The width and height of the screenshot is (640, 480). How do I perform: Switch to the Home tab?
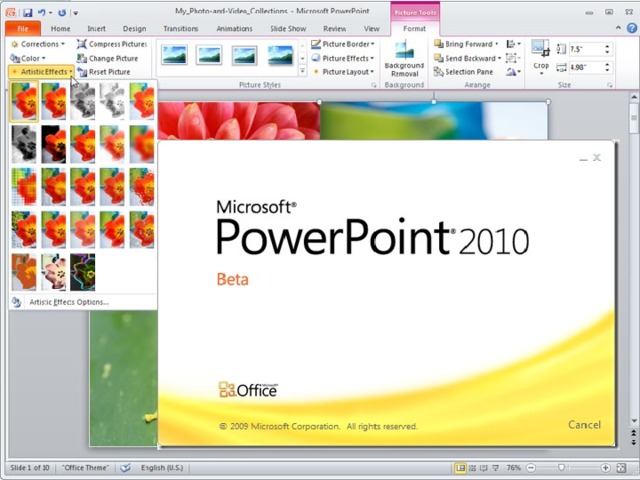60,29
